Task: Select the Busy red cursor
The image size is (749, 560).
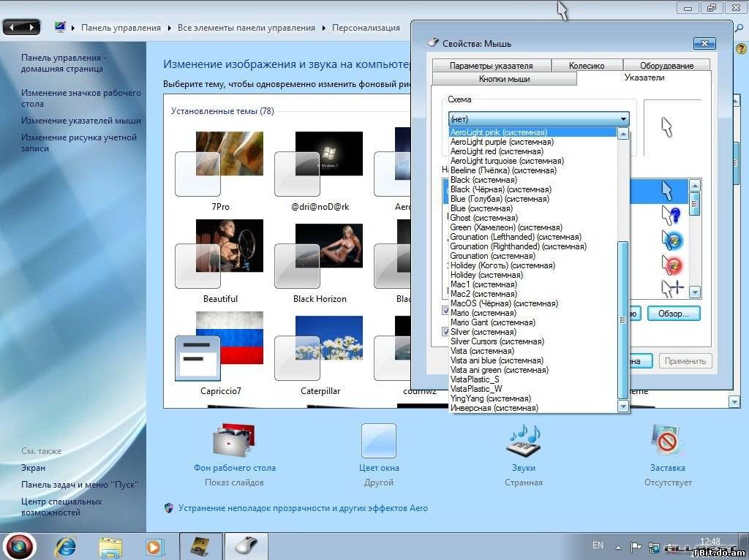Action: pos(672,265)
